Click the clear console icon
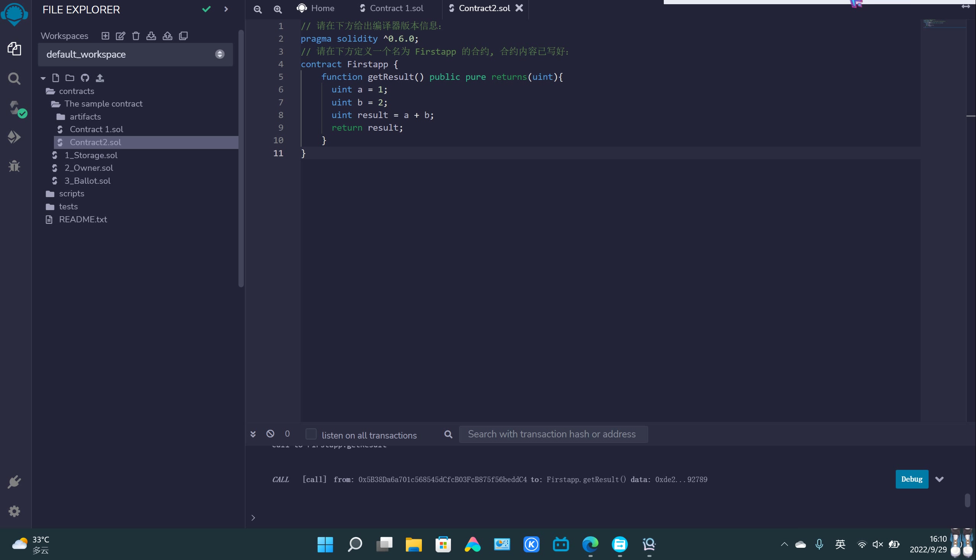Image resolution: width=976 pixels, height=560 pixels. [x=270, y=434]
